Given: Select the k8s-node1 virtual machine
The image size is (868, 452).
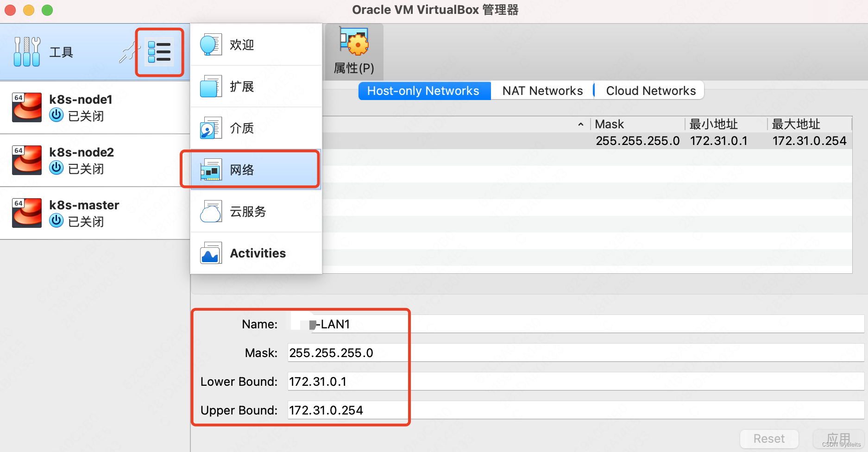Looking at the screenshot, I should pos(95,107).
